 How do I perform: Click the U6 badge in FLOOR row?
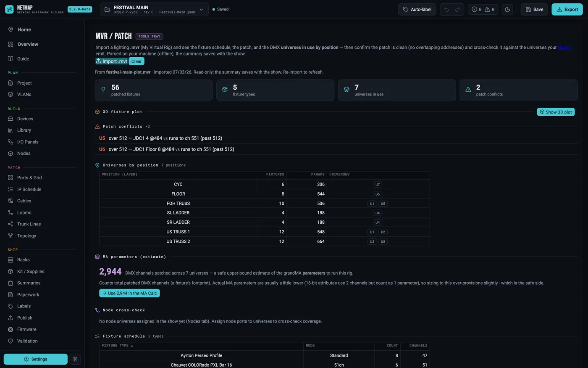tap(378, 194)
